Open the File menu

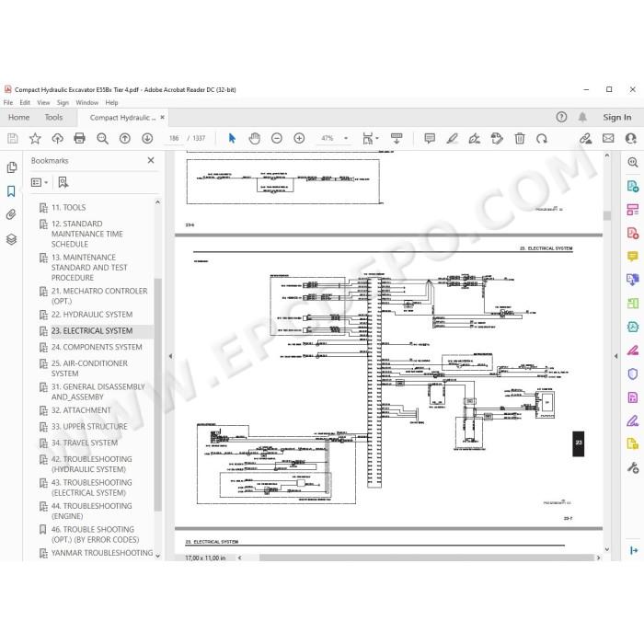[8, 103]
